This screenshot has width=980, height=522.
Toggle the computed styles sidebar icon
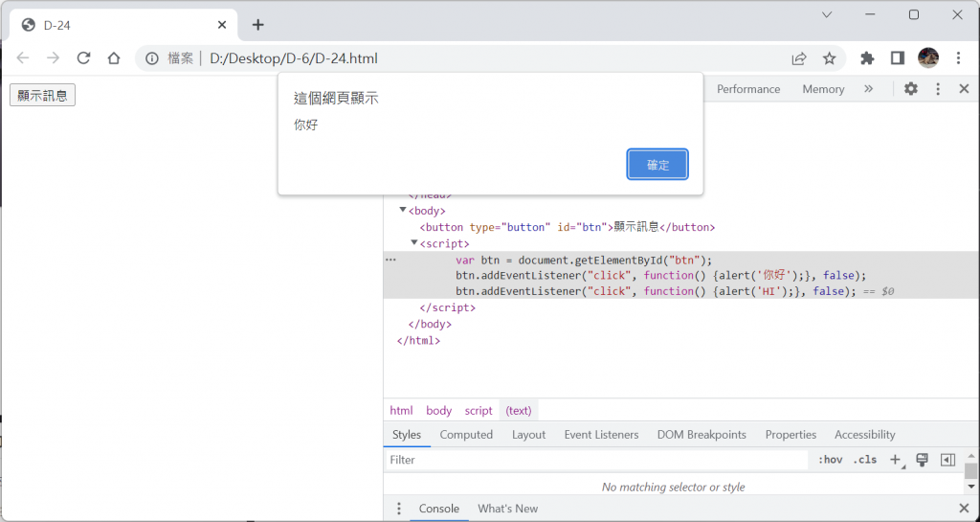pyautogui.click(x=948, y=460)
